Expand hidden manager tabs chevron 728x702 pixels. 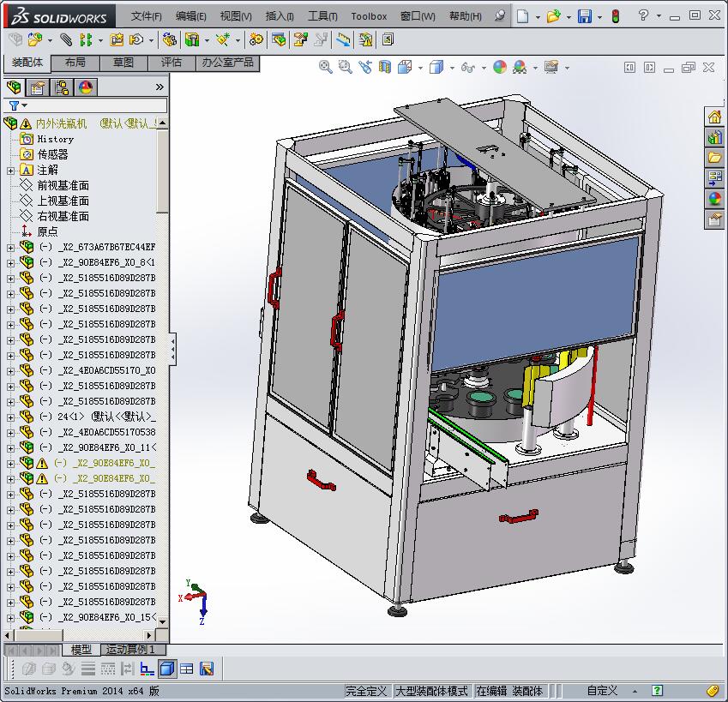tap(159, 87)
